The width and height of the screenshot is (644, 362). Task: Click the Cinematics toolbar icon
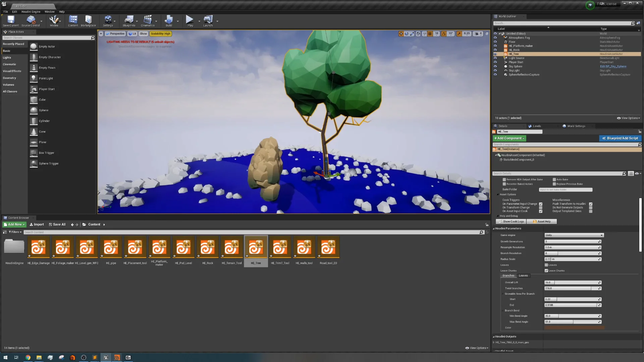pyautogui.click(x=148, y=21)
